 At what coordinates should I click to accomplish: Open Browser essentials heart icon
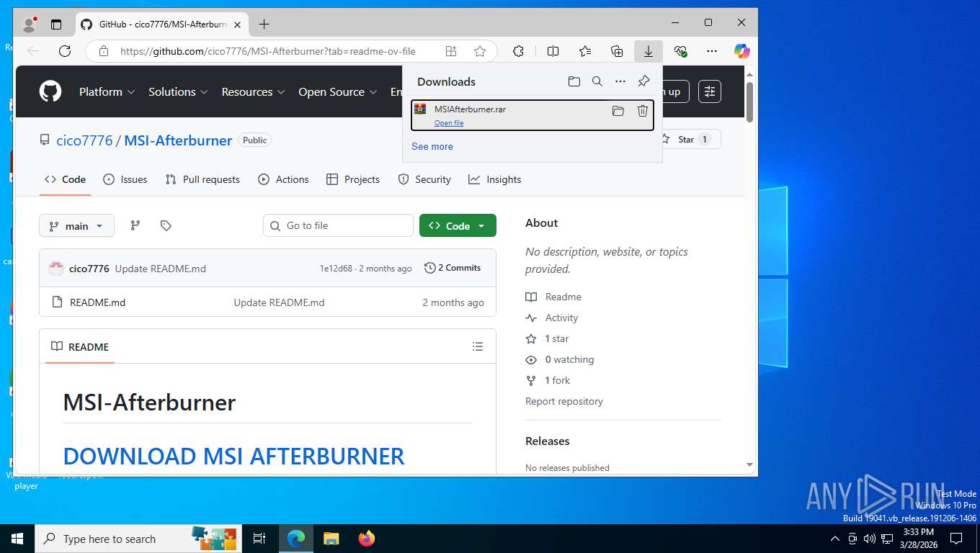pyautogui.click(x=680, y=51)
